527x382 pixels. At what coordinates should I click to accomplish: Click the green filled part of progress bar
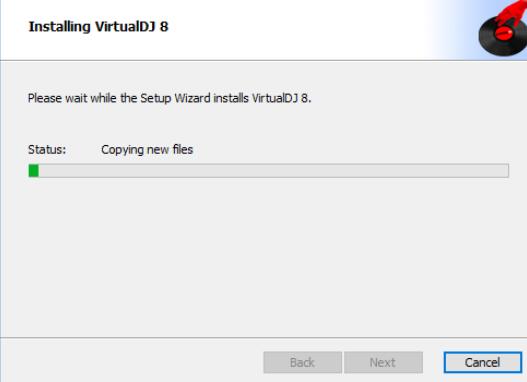[34, 170]
